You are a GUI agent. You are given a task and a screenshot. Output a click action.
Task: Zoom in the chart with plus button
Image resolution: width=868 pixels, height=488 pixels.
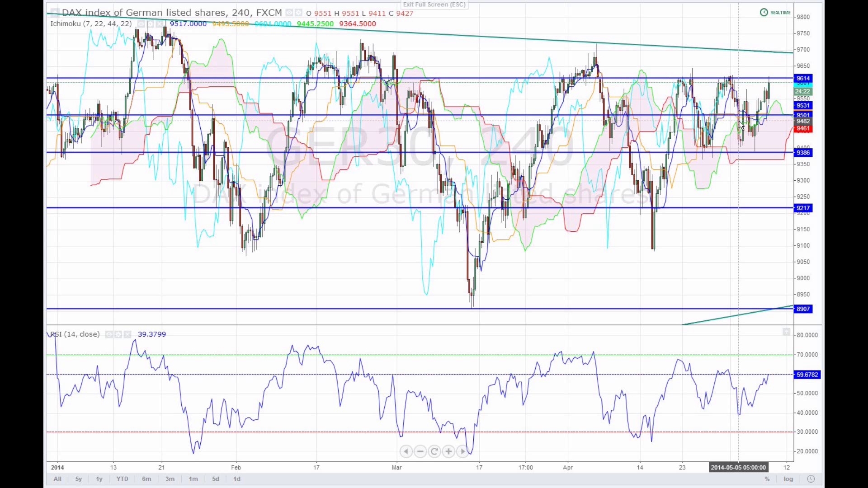click(x=448, y=451)
